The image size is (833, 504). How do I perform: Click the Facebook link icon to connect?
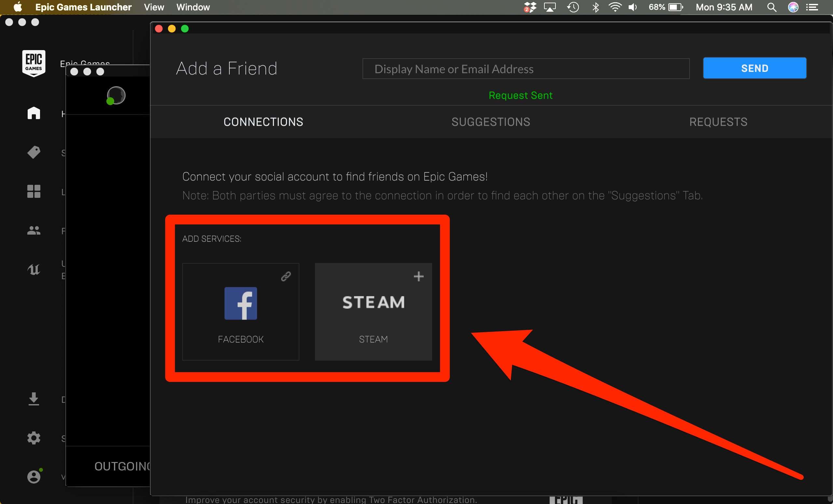coord(286,276)
